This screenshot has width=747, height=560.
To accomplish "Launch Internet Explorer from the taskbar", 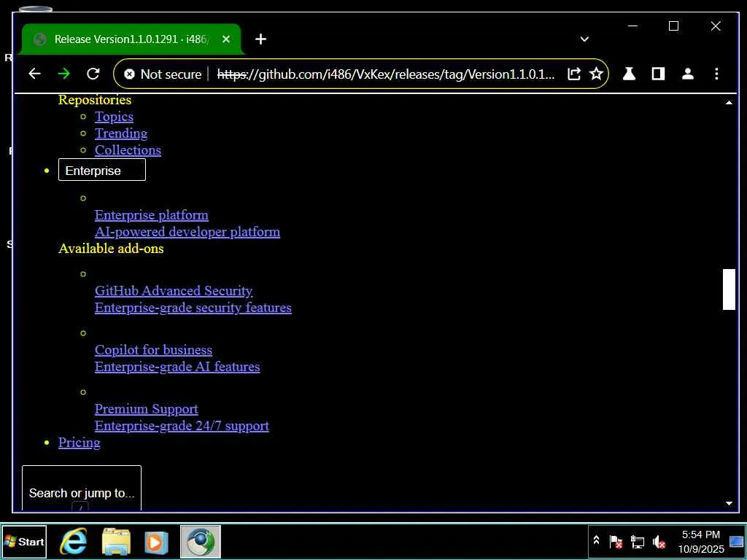I will click(x=74, y=542).
